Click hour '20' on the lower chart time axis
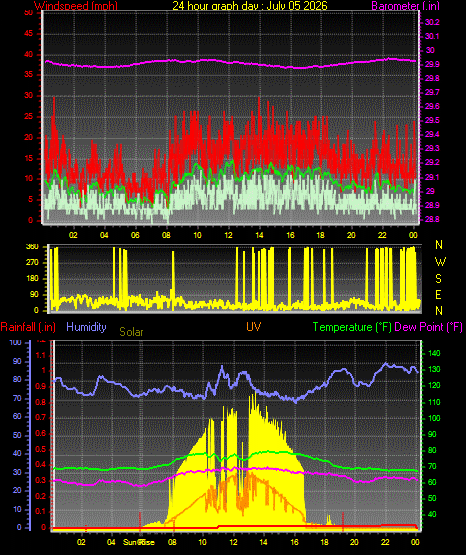This screenshot has width=466, height=555. click(354, 542)
